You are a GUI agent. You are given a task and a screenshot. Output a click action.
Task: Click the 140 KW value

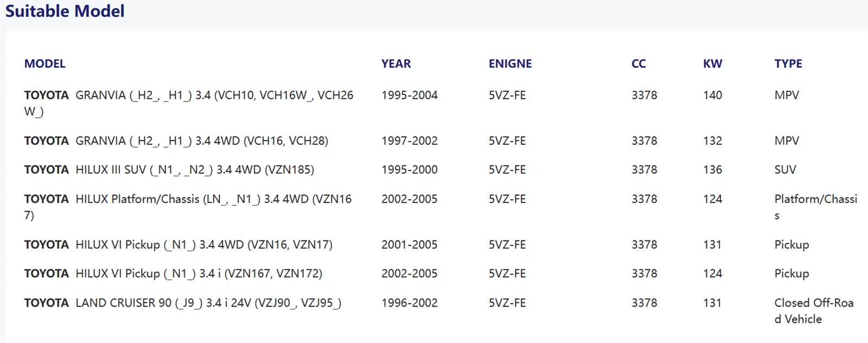pyautogui.click(x=712, y=95)
